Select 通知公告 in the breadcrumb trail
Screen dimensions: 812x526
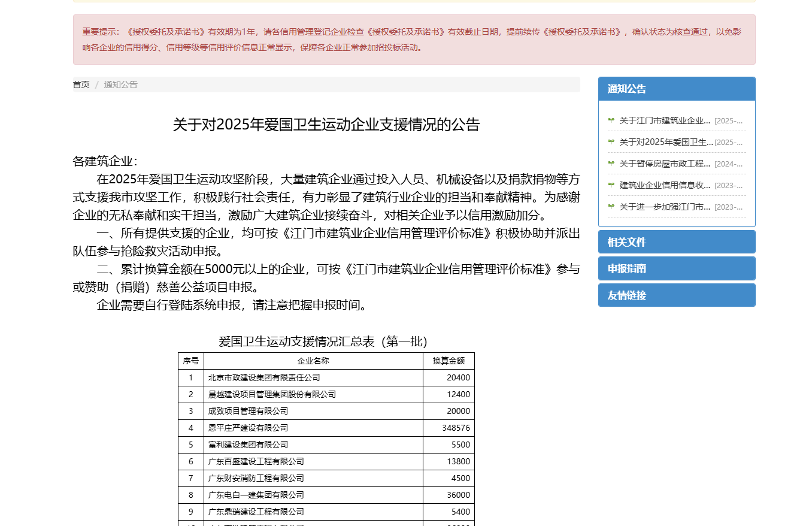pyautogui.click(x=120, y=84)
